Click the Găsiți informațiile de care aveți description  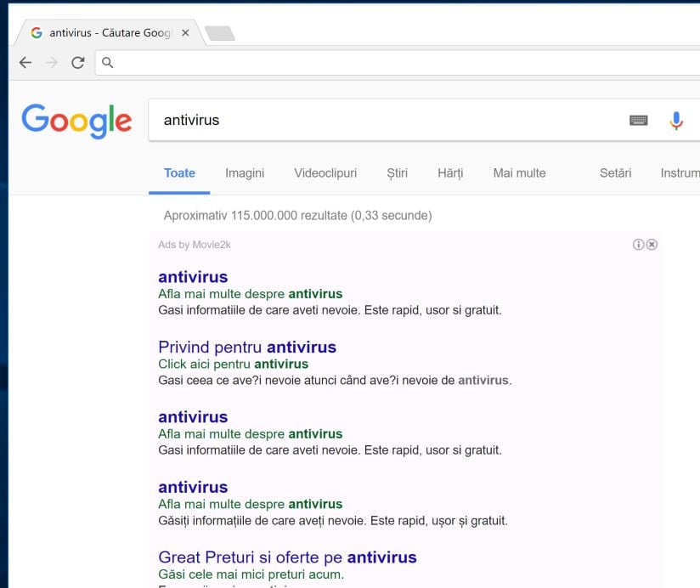click(333, 521)
